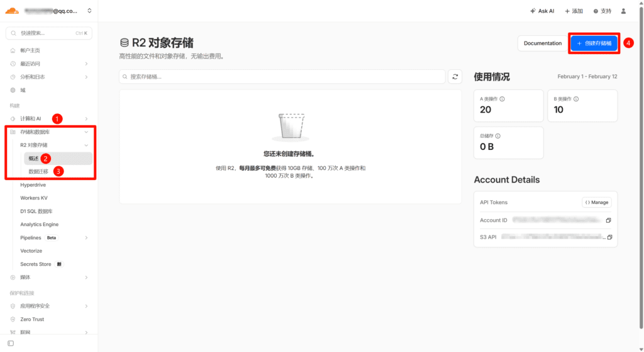
Task: Collapse the sidebar using bottom-left icon
Action: tap(11, 343)
